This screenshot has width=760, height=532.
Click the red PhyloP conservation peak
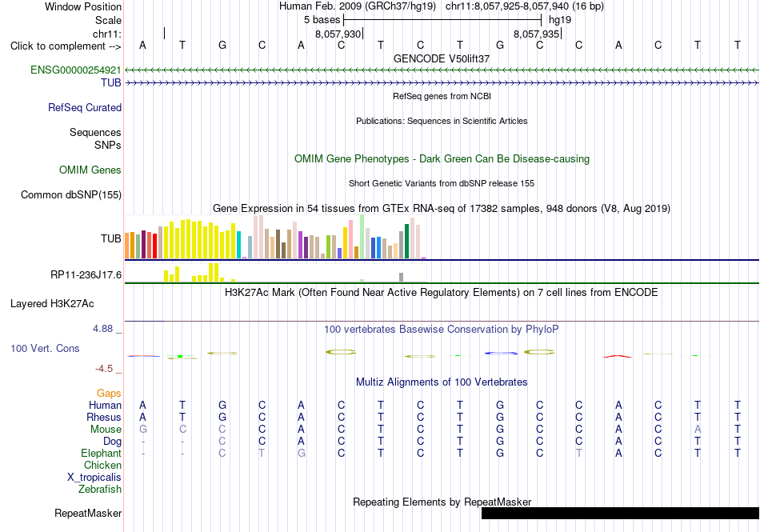[x=618, y=356]
